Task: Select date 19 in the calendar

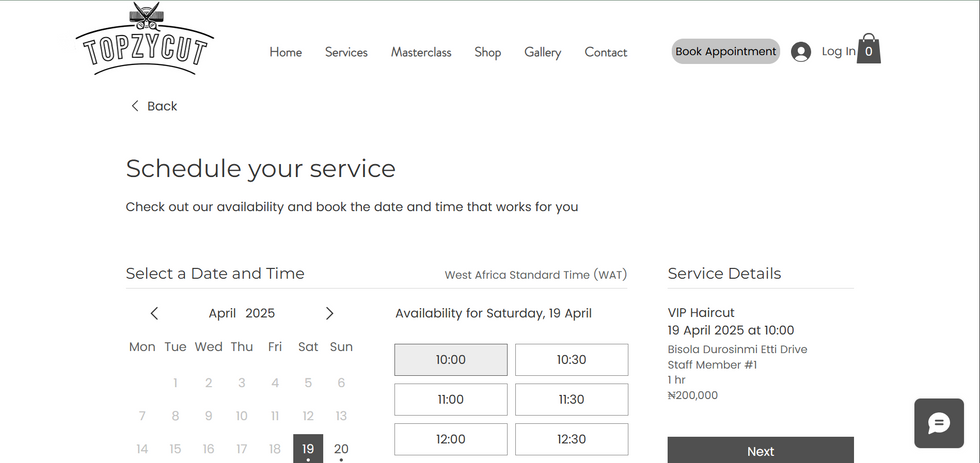Action: [308, 449]
